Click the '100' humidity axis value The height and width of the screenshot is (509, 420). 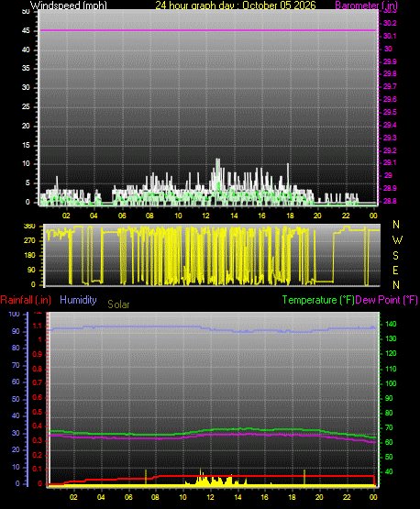15,315
